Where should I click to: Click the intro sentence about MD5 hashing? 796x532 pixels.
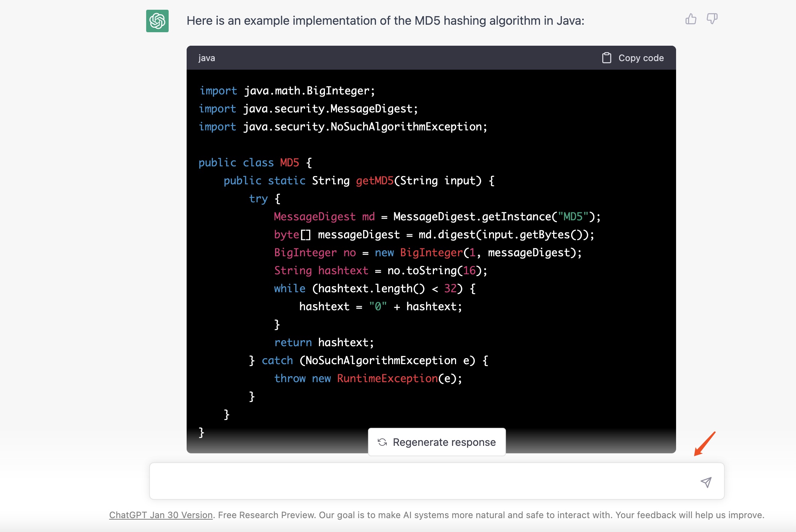click(x=386, y=21)
